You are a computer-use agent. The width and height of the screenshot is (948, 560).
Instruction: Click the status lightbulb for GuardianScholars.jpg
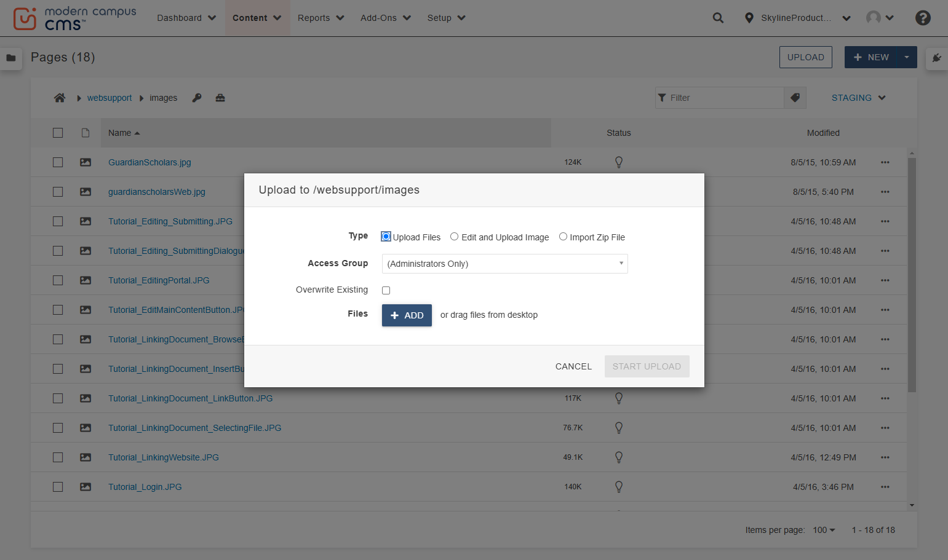[619, 162]
